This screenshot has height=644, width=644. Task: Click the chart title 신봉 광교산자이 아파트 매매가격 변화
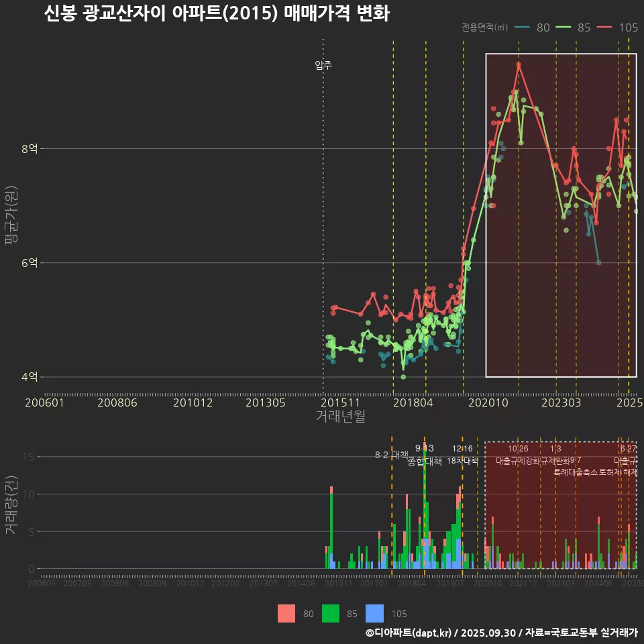click(216, 13)
